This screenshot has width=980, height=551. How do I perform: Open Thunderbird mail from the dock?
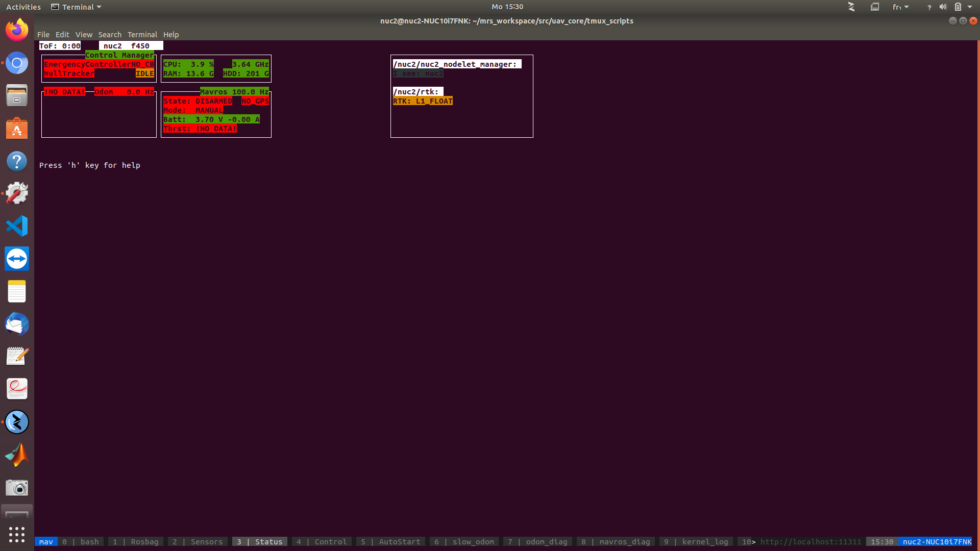point(16,324)
